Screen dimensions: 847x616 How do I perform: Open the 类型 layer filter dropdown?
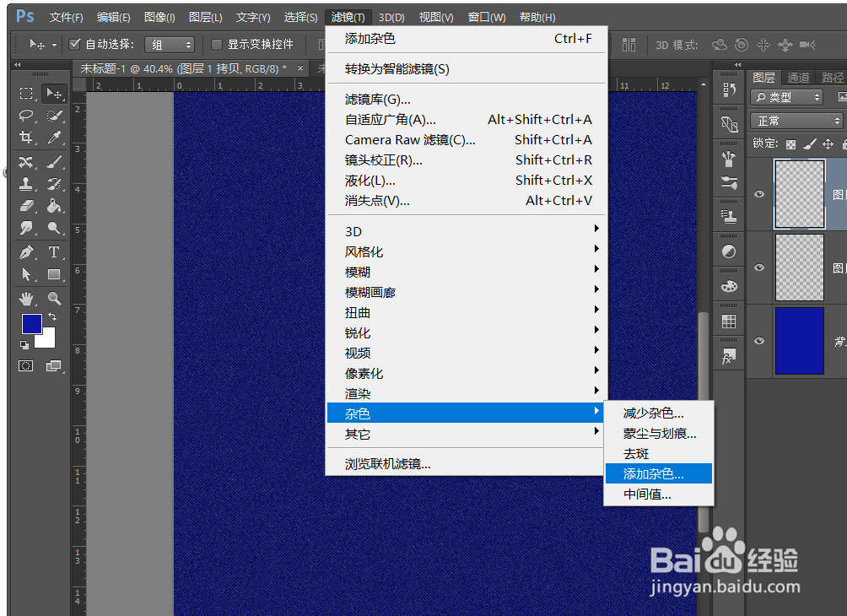(x=785, y=97)
